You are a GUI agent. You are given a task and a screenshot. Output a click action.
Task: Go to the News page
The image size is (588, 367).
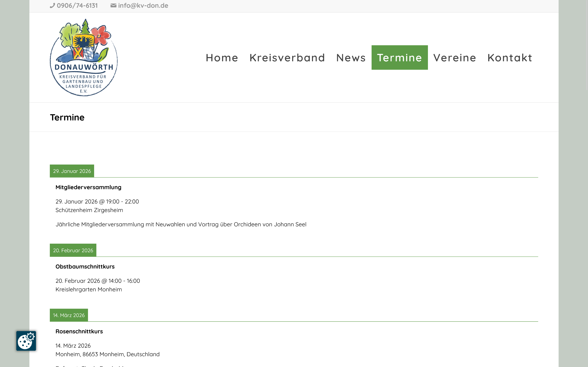[351, 58]
